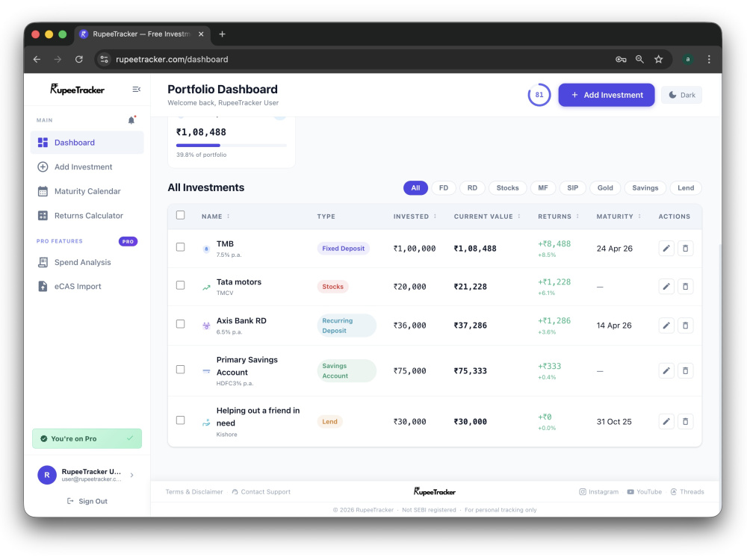
Task: Click Sign Out
Action: click(x=87, y=501)
